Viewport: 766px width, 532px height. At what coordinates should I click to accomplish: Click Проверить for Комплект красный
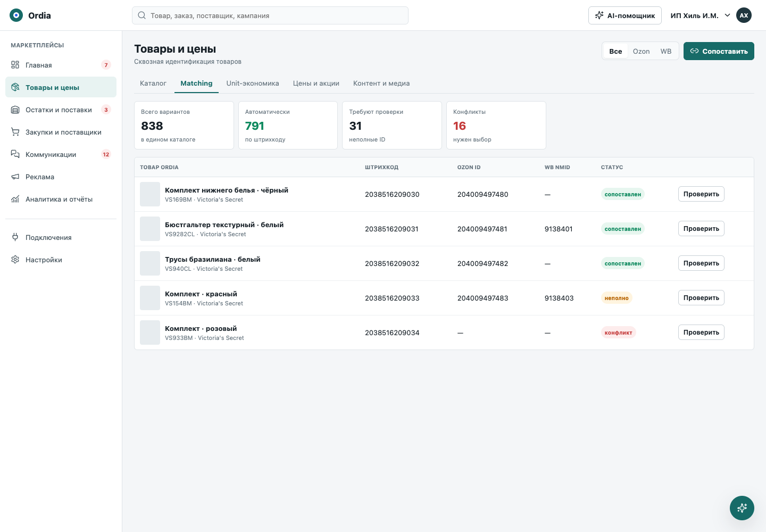[701, 298]
